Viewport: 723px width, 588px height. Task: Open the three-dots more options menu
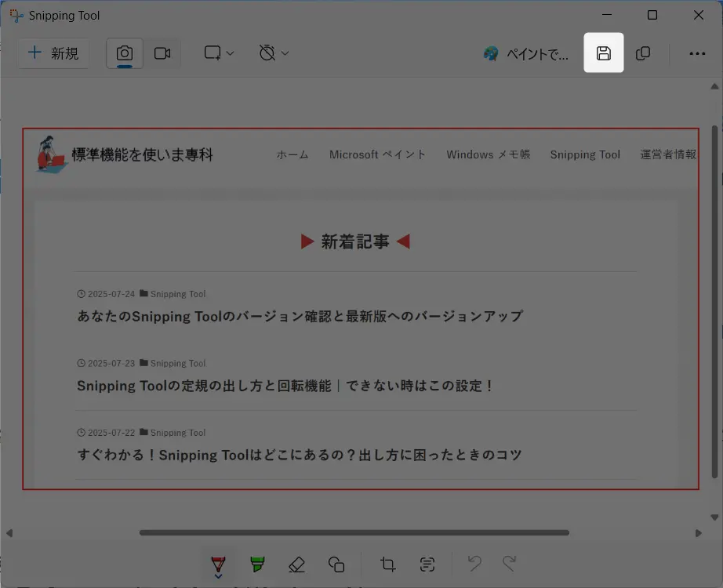coord(697,53)
